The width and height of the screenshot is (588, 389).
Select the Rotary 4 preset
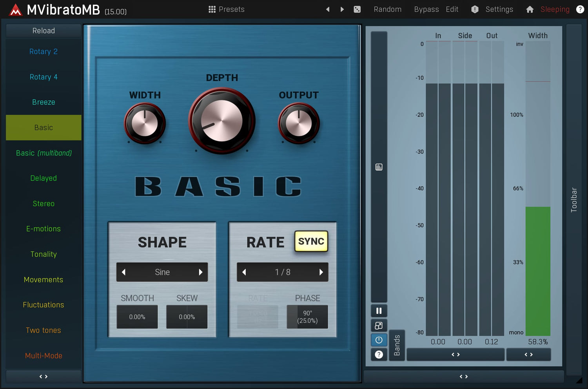coord(44,77)
